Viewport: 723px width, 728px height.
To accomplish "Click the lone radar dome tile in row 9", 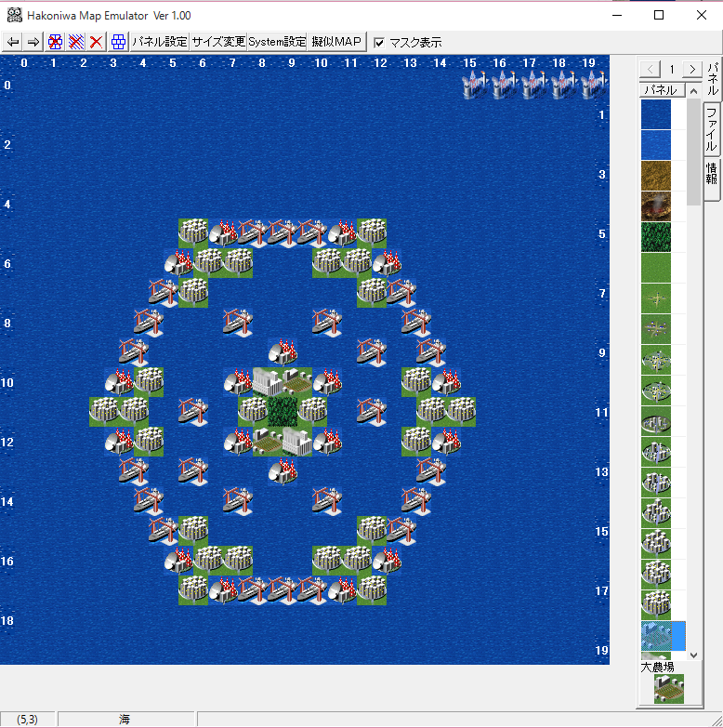I will click(x=283, y=352).
